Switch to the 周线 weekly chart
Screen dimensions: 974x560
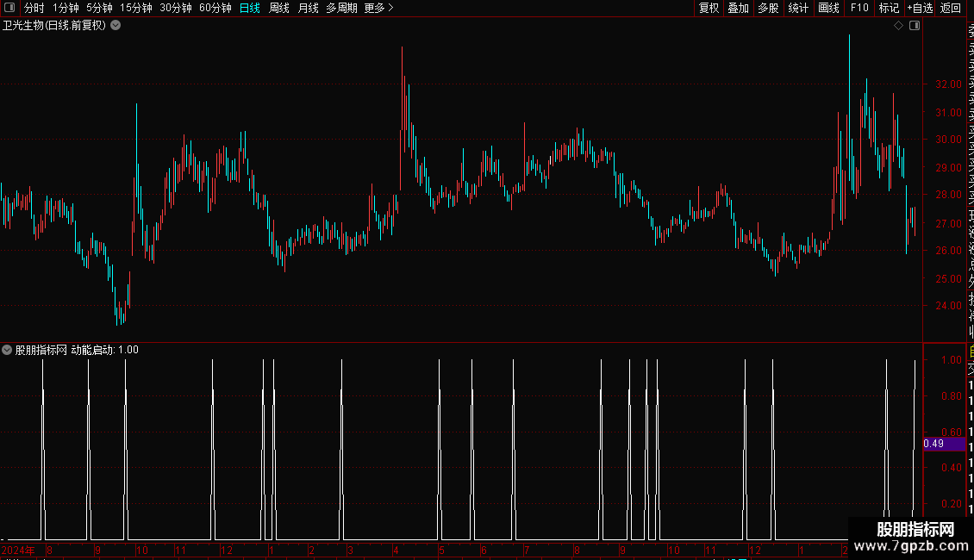279,8
